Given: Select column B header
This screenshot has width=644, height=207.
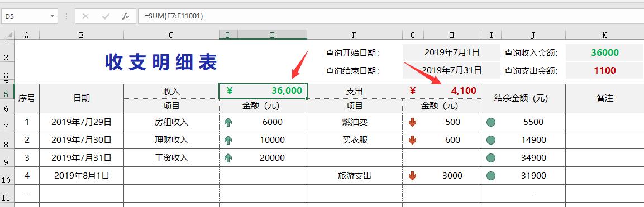Looking at the screenshot, I should (82, 35).
